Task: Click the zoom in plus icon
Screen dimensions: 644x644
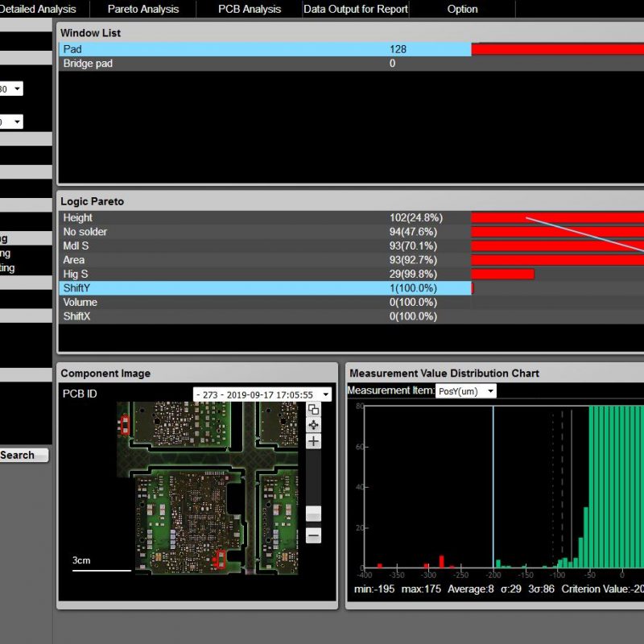Action: click(x=313, y=441)
